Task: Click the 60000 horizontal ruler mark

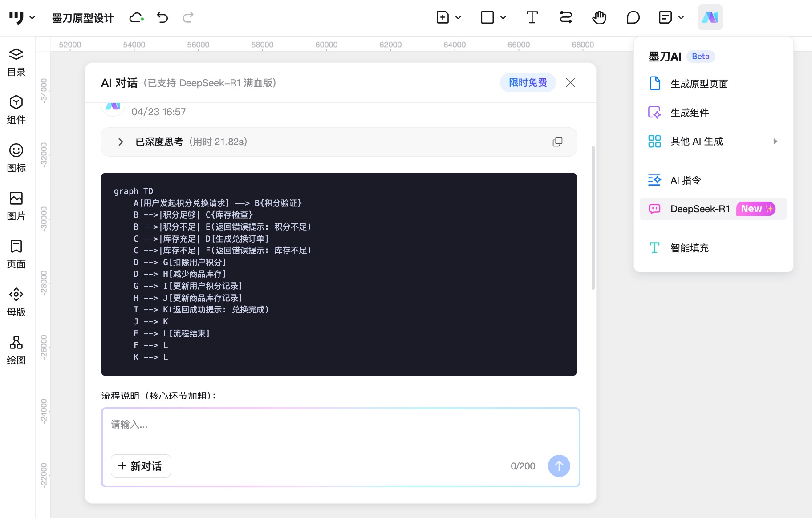Action: click(326, 45)
